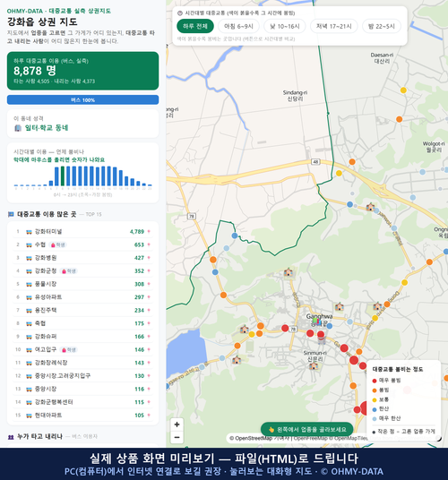Click the clock icon before 시간대별 대중교통

(x=180, y=13)
